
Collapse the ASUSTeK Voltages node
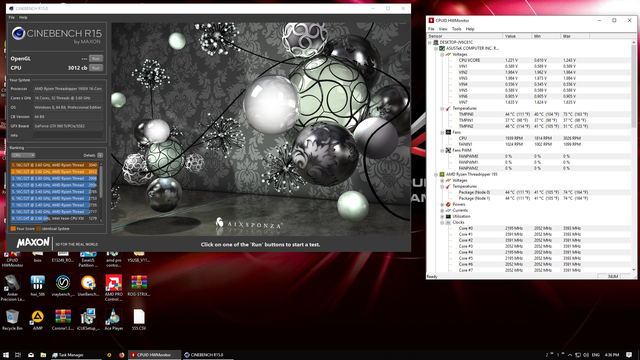442,54
